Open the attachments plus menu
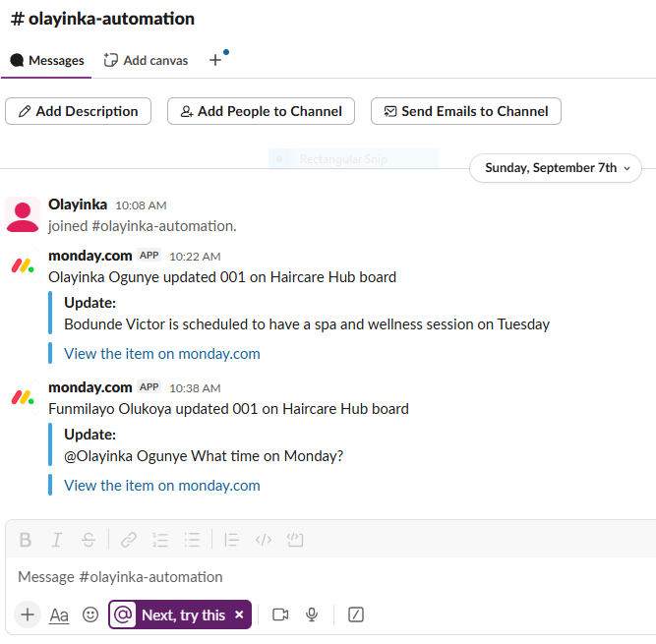This screenshot has height=644, width=656. pos(28,615)
